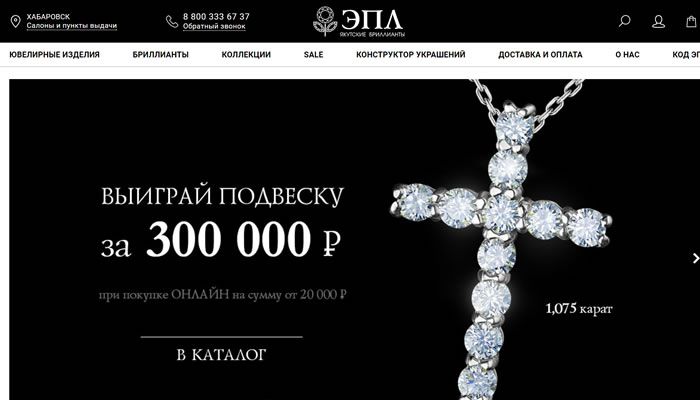The width and height of the screenshot is (700, 400).
Task: Open the Ювелирные изделия menu
Action: pyautogui.click(x=54, y=54)
